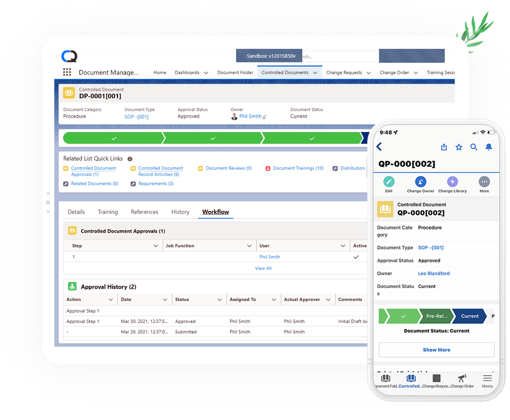510x420 pixels.
Task: Tap the share icon on the mobile header
Action: (444, 147)
